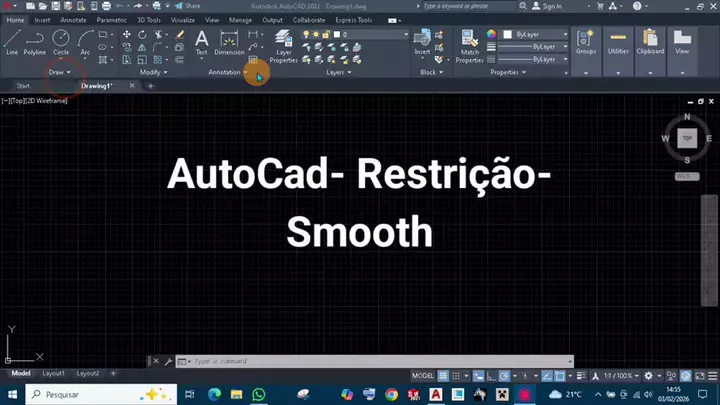The height and width of the screenshot is (405, 720).
Task: Select the Line drawing tool
Action: (x=12, y=42)
